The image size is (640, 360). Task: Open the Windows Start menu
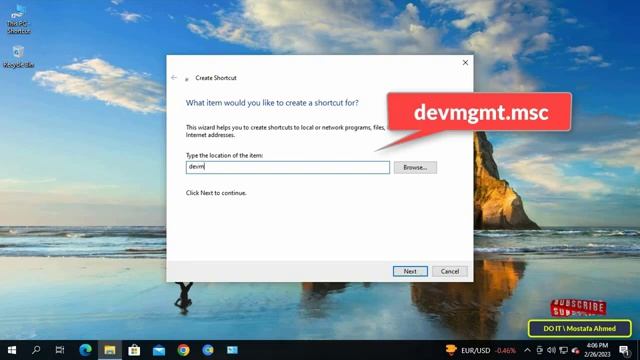coord(12,350)
